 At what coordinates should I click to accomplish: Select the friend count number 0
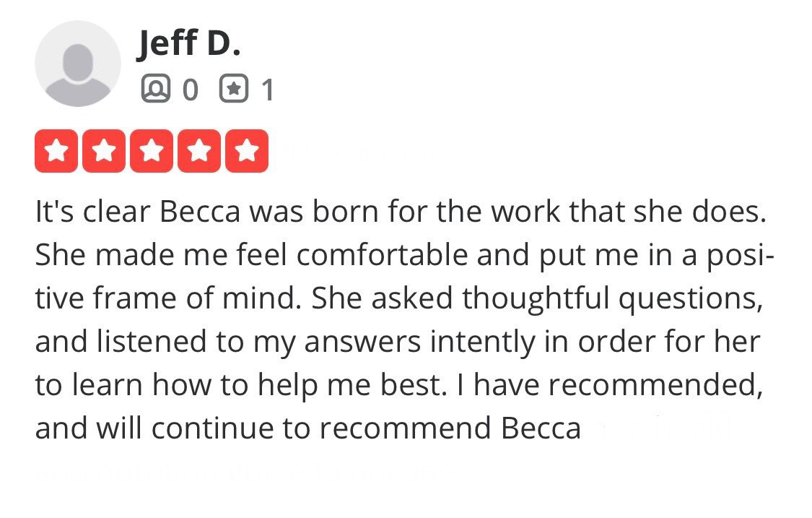[x=191, y=90]
